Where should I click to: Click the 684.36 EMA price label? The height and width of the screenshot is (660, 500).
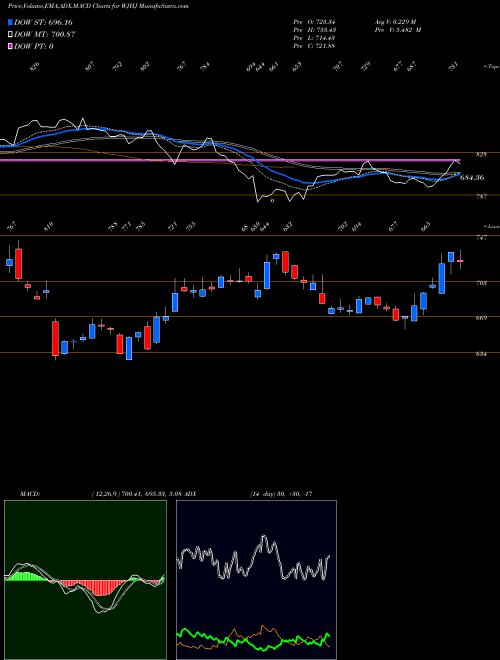click(472, 178)
